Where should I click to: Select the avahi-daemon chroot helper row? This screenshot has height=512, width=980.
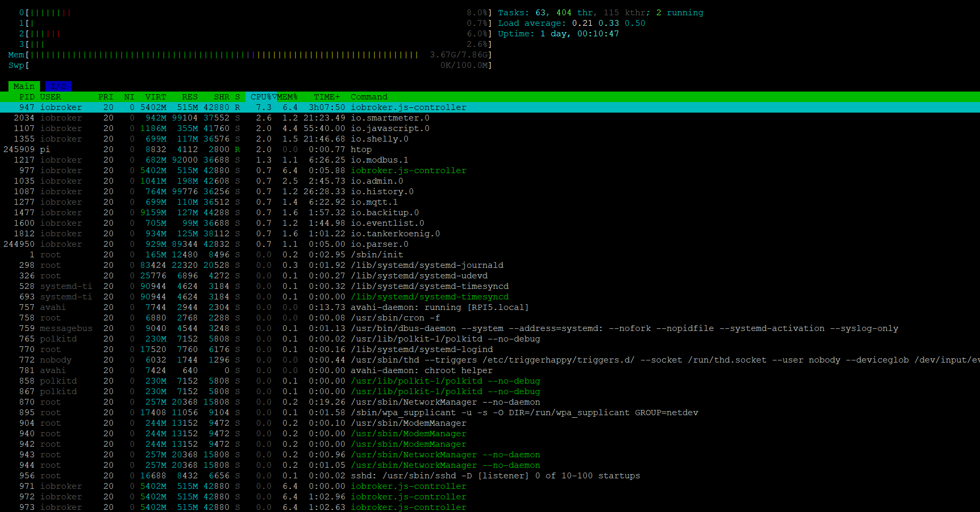coord(490,370)
